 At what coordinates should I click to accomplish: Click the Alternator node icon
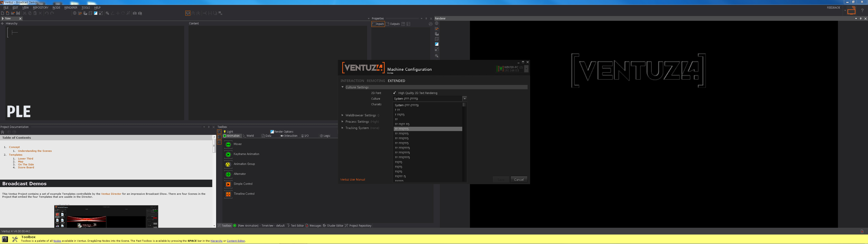[x=228, y=174]
